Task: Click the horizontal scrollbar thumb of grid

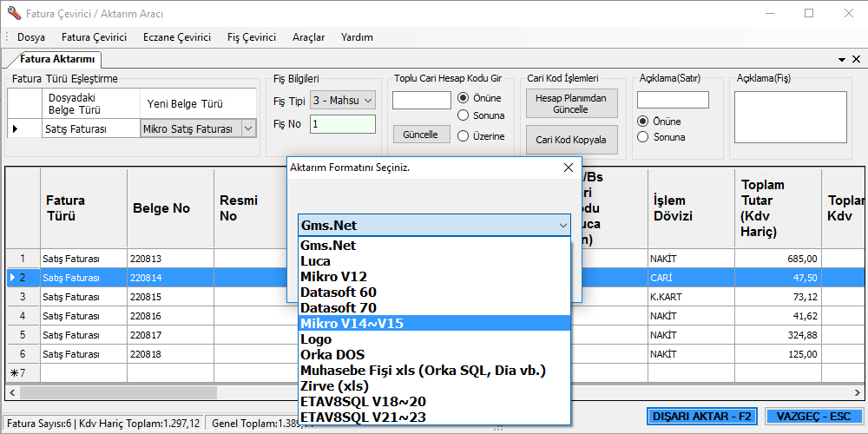Action: point(118,392)
